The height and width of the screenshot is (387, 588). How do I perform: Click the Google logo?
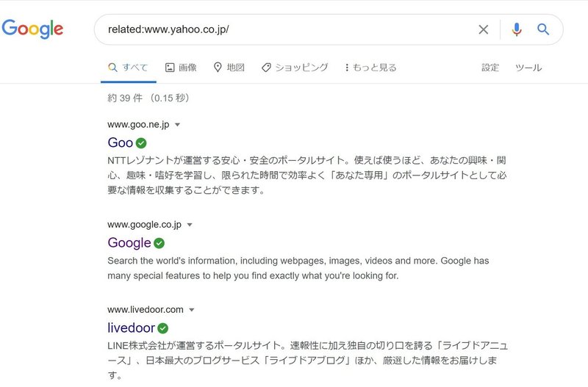(x=32, y=29)
